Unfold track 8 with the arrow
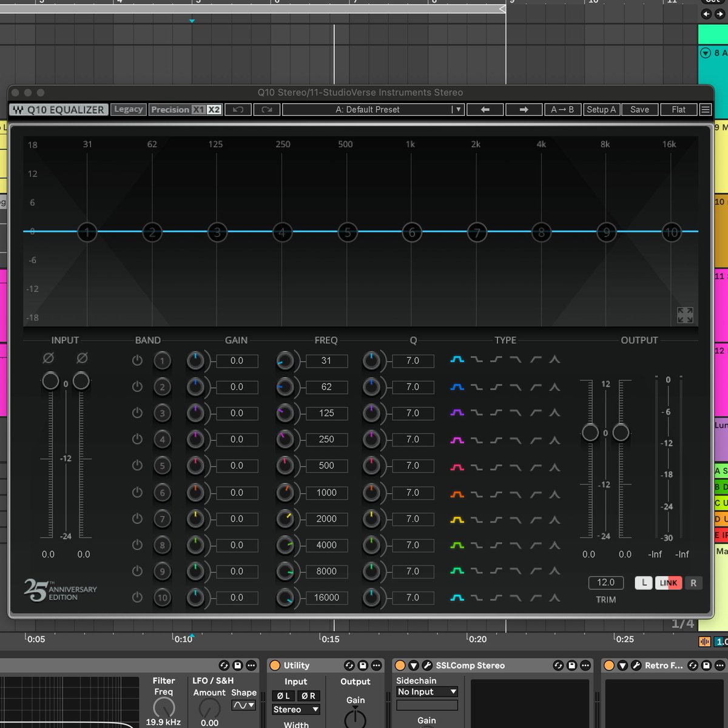 (706, 53)
